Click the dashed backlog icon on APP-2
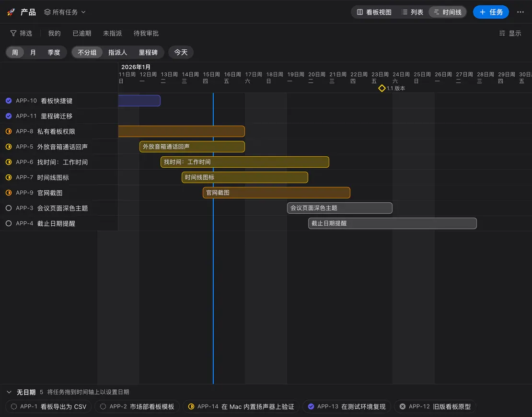This screenshot has width=532, height=417. (x=103, y=406)
